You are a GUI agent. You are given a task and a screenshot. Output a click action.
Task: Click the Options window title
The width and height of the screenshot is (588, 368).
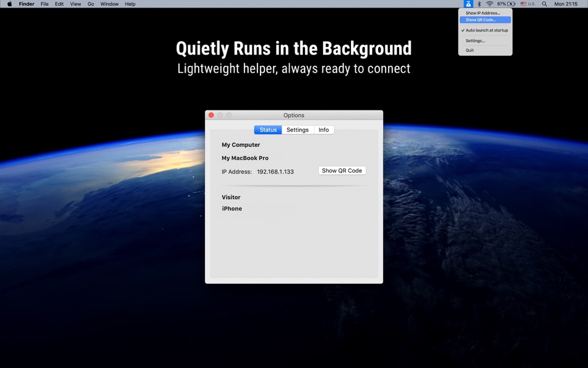pos(293,115)
